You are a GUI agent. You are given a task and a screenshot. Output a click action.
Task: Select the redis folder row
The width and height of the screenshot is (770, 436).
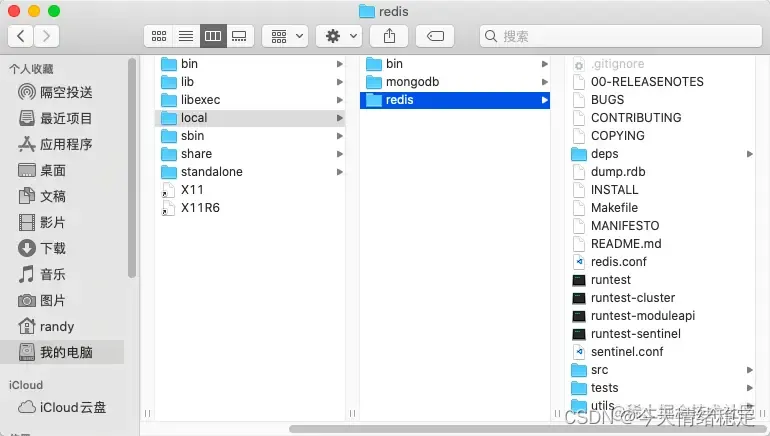[455, 100]
